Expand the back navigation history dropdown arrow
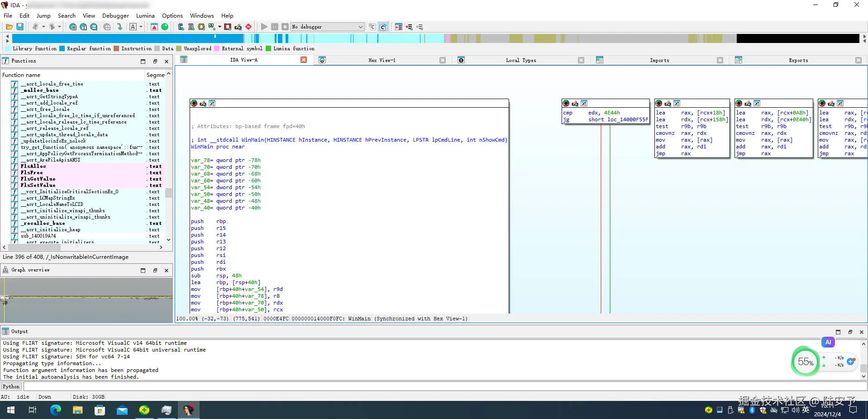868x419 pixels. [x=43, y=27]
